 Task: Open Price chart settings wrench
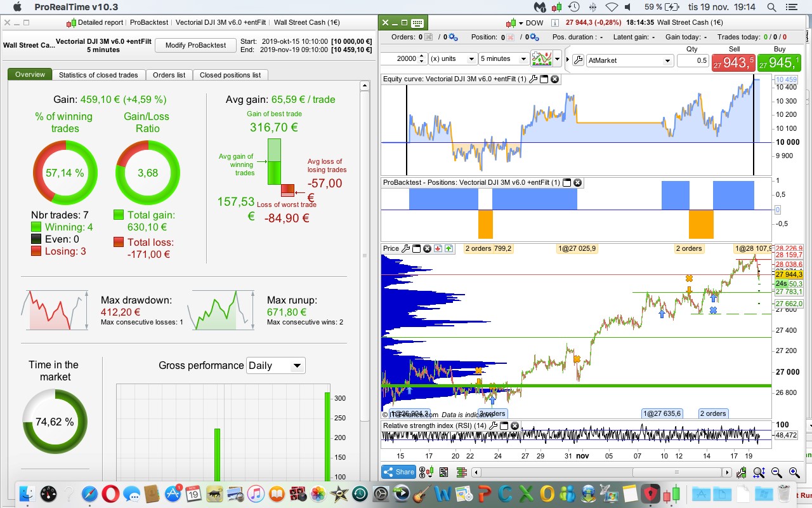tap(407, 248)
